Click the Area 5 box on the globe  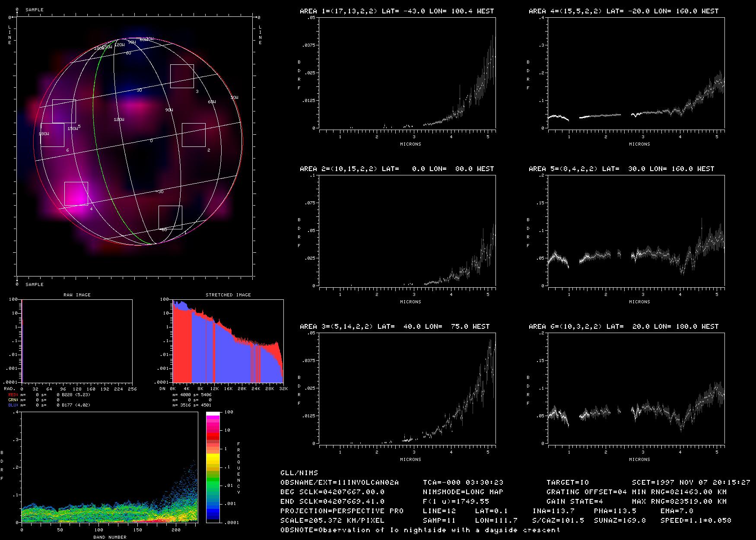pos(64,111)
